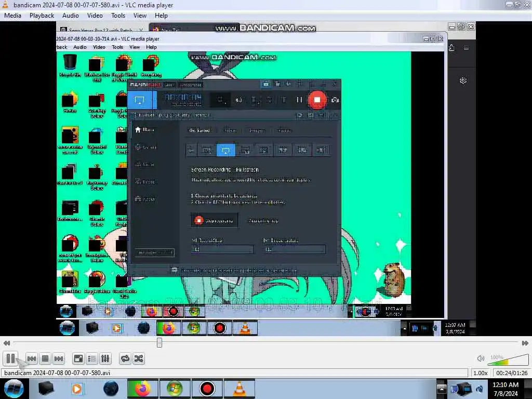This screenshot has height=399, width=532.
Task: Step backward with the slower arrows icon
Action: [x=6, y=343]
